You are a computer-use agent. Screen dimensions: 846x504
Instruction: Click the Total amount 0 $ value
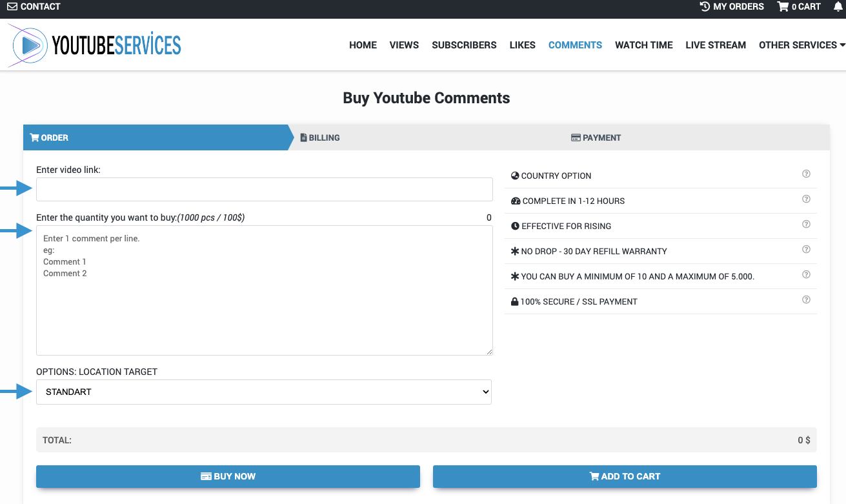pos(804,440)
